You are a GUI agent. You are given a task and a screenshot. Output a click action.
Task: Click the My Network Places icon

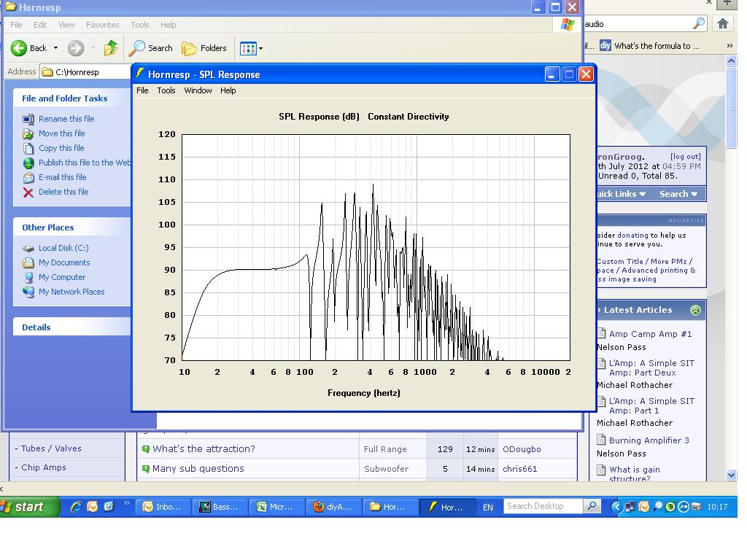point(28,292)
